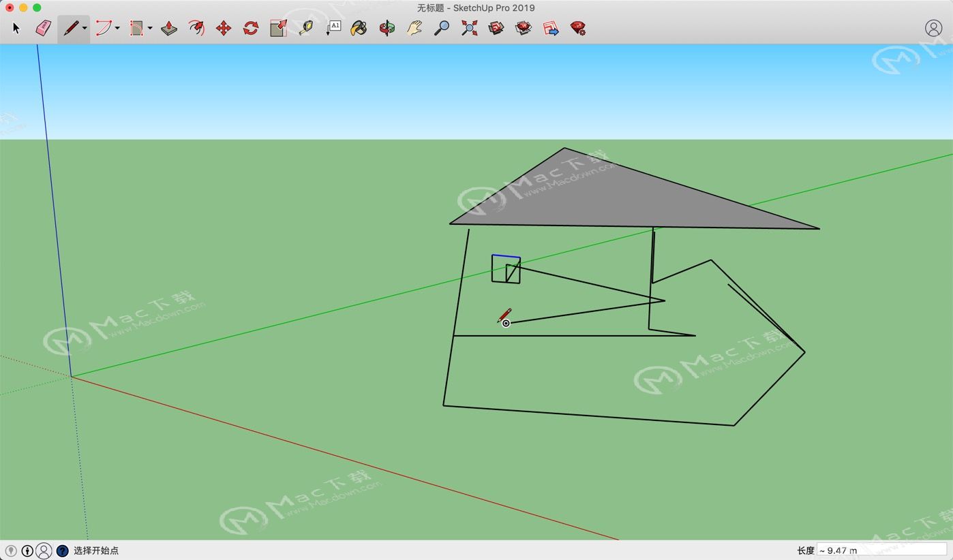Select the Orbit tool

[x=387, y=29]
